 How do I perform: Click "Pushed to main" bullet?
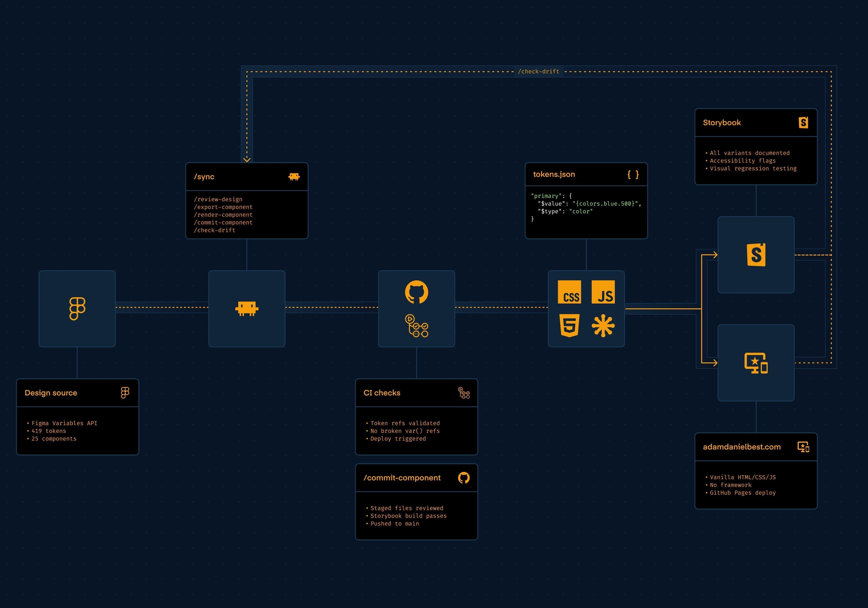[392, 524]
